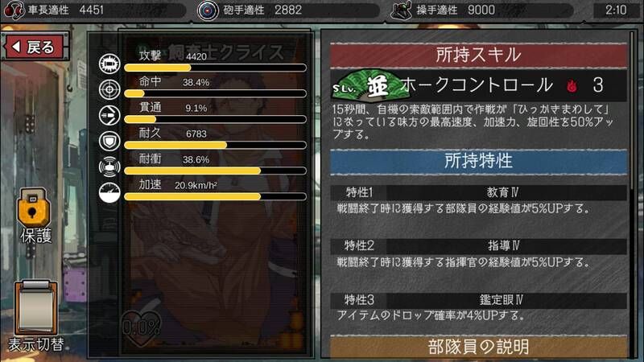Select the ホークコントロール skill entry
This screenshot has width=644, height=362.
point(478,85)
